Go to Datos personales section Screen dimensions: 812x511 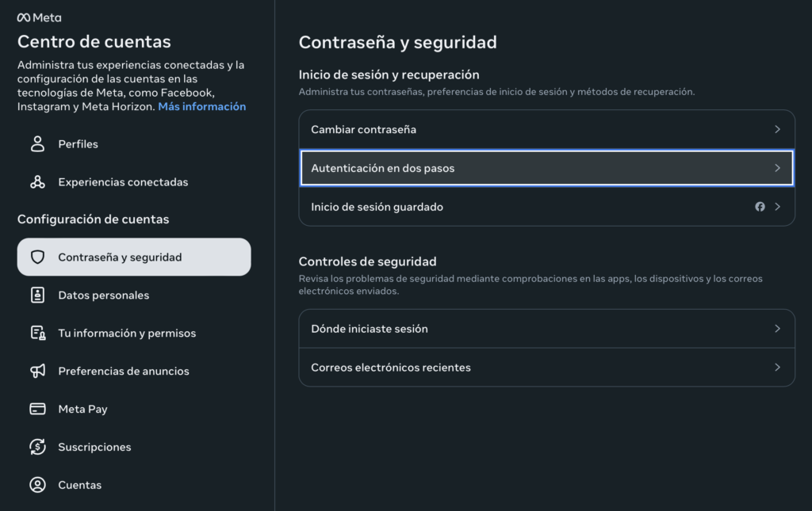103,296
